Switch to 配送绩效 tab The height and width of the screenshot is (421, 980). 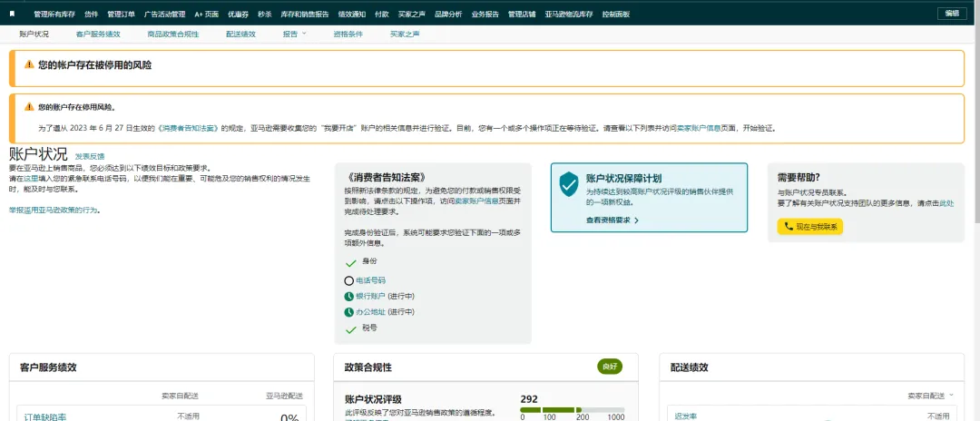(240, 34)
